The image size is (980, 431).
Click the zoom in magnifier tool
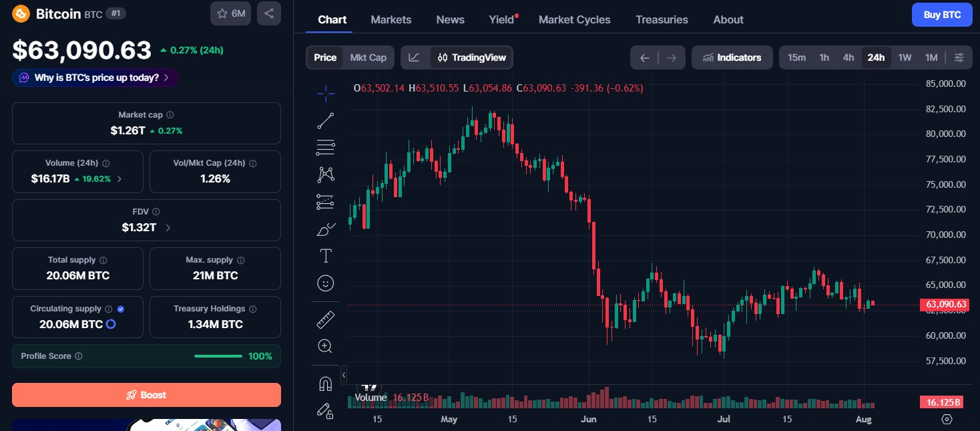pyautogui.click(x=326, y=346)
